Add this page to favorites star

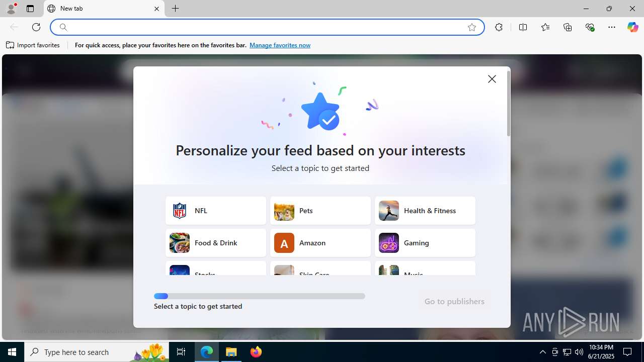(472, 27)
